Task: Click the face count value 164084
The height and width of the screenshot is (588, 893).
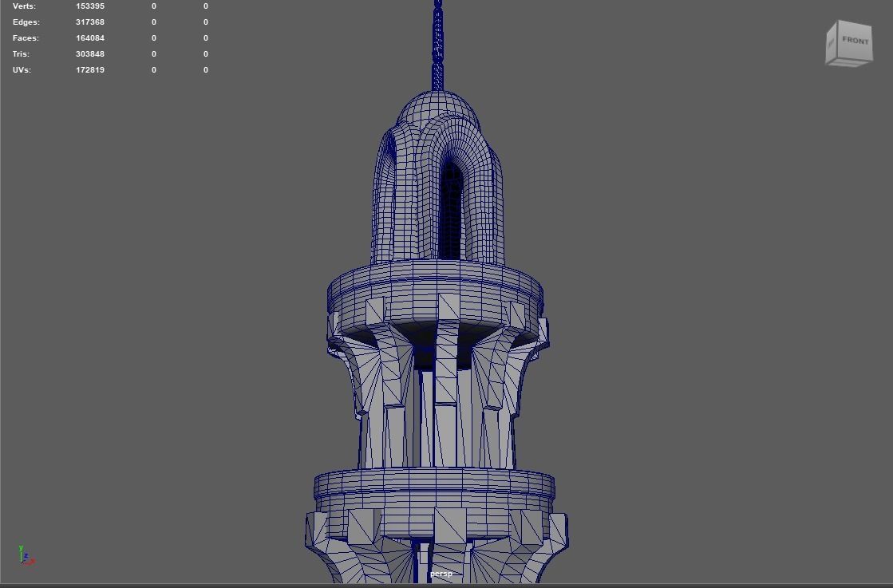Action: click(90, 38)
